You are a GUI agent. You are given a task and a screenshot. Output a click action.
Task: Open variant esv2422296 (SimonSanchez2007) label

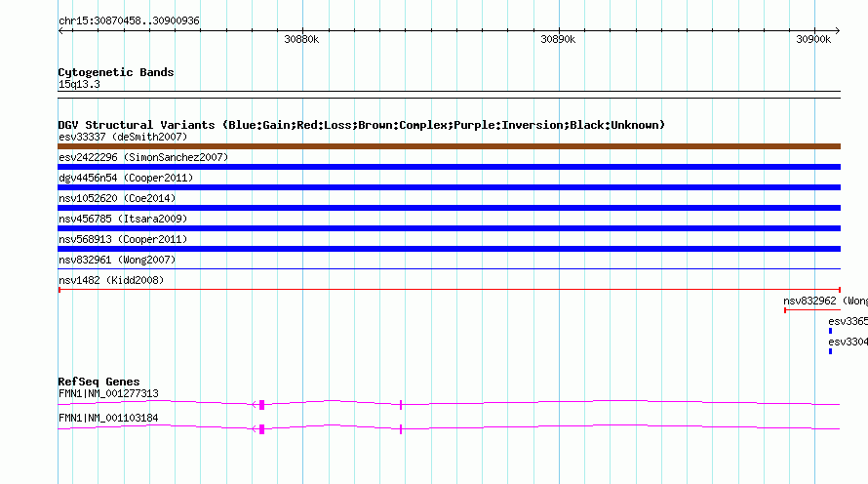tap(143, 157)
